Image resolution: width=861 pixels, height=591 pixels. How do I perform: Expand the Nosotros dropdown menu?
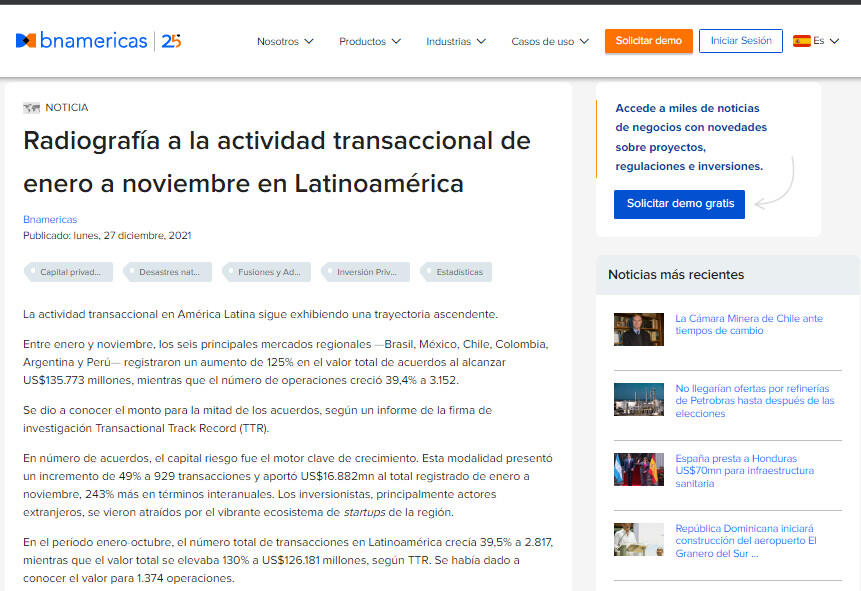tap(285, 42)
